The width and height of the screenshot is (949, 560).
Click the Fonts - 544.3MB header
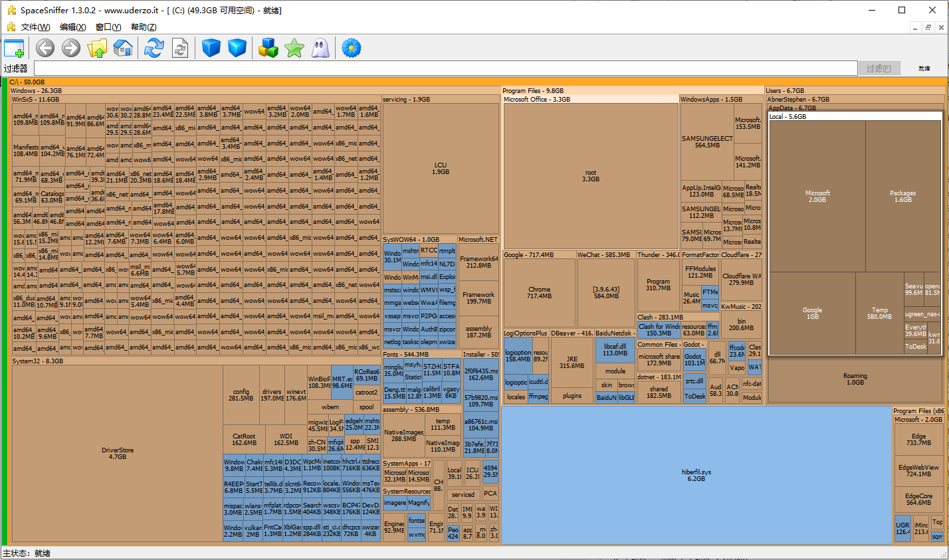pyautogui.click(x=421, y=354)
